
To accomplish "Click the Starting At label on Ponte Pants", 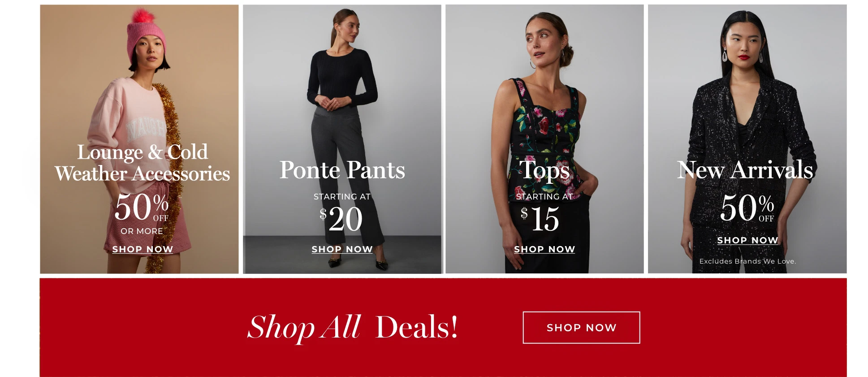I will 342,196.
